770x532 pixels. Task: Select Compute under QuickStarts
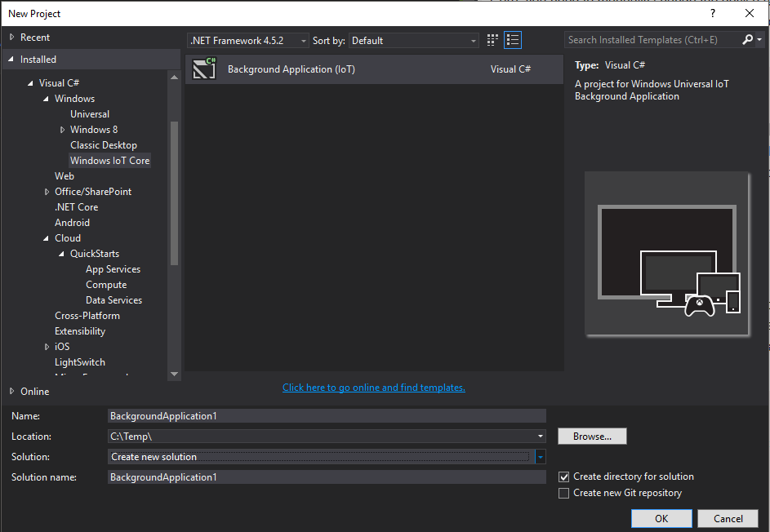(106, 285)
